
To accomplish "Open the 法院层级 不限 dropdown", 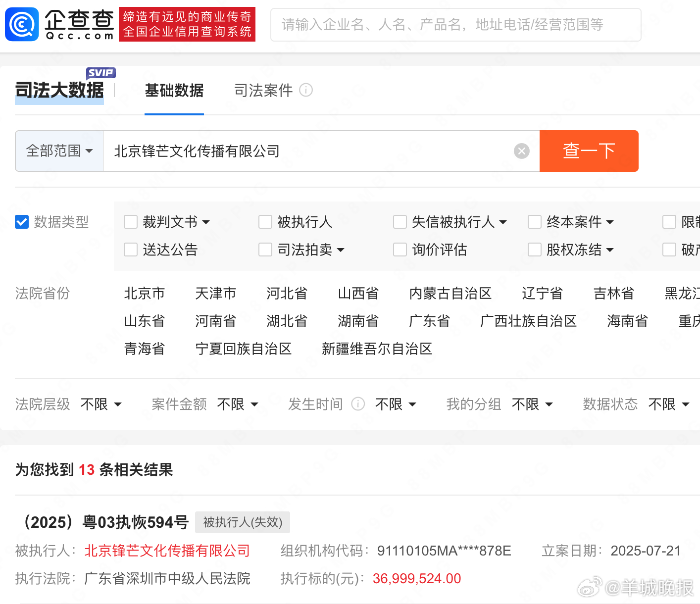I will [x=101, y=404].
